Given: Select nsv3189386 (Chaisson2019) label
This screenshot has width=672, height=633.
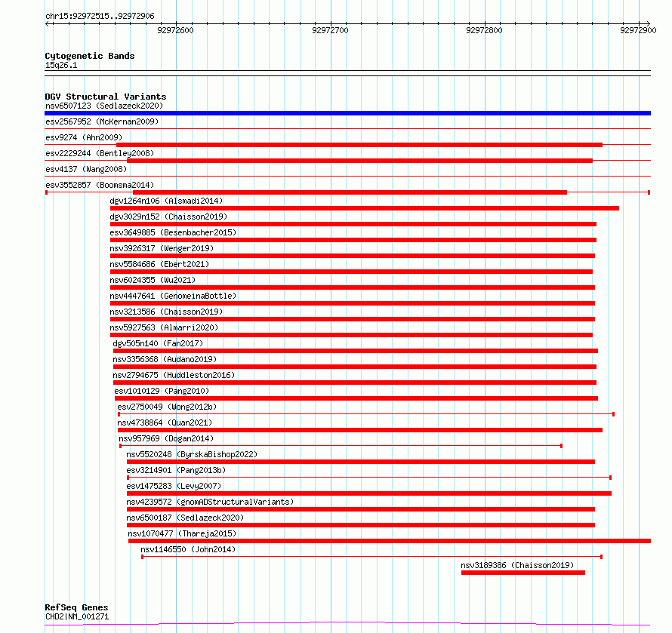Looking at the screenshot, I should [x=517, y=565].
